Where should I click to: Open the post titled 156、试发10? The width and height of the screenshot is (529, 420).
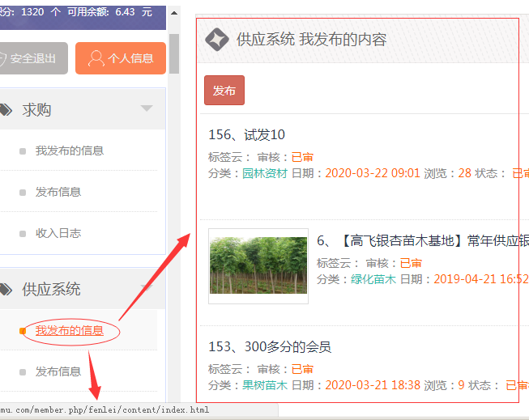click(246, 134)
